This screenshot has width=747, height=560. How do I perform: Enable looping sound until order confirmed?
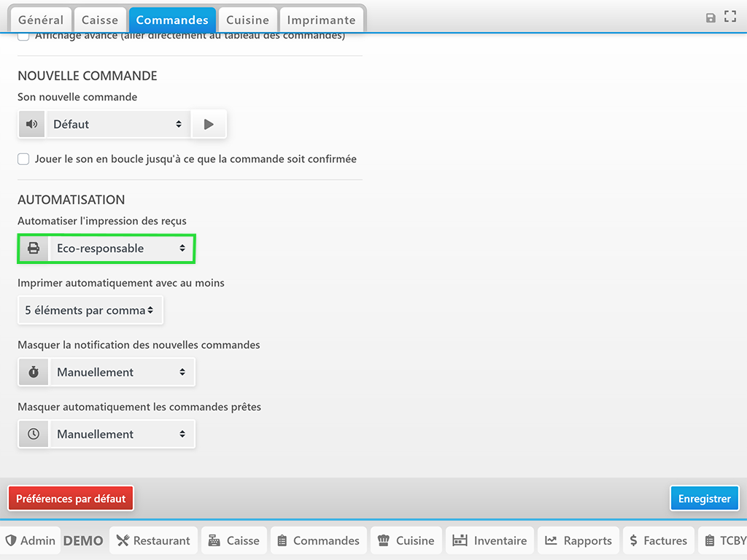(23, 159)
